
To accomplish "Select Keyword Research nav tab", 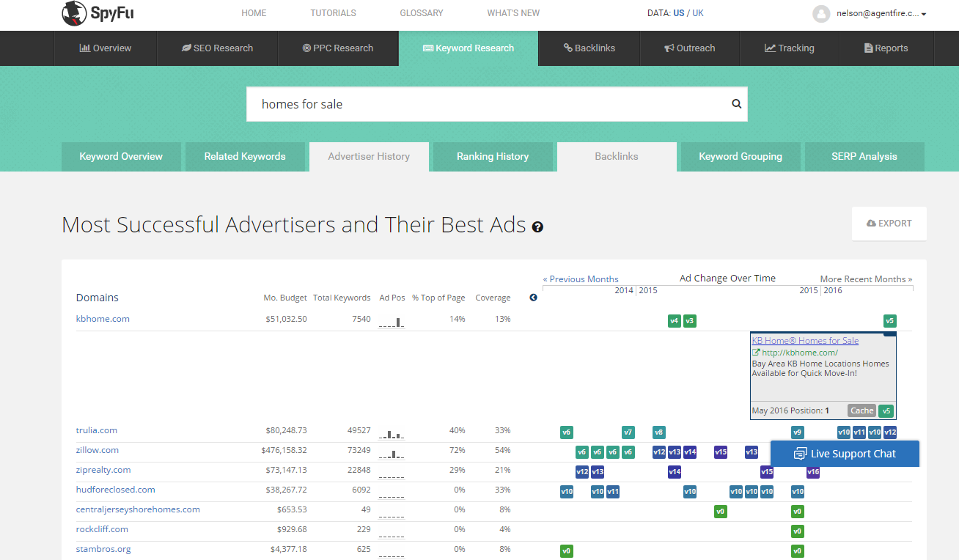I will click(469, 48).
